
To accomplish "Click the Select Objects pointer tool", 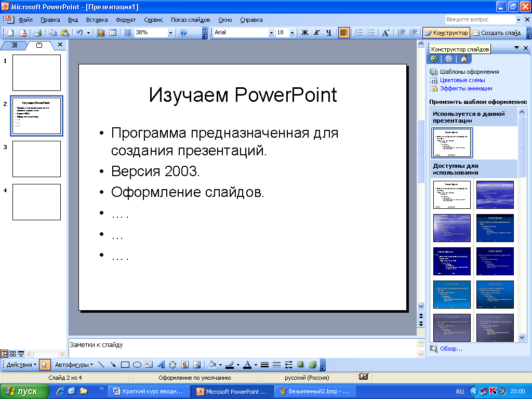I will tap(44, 365).
